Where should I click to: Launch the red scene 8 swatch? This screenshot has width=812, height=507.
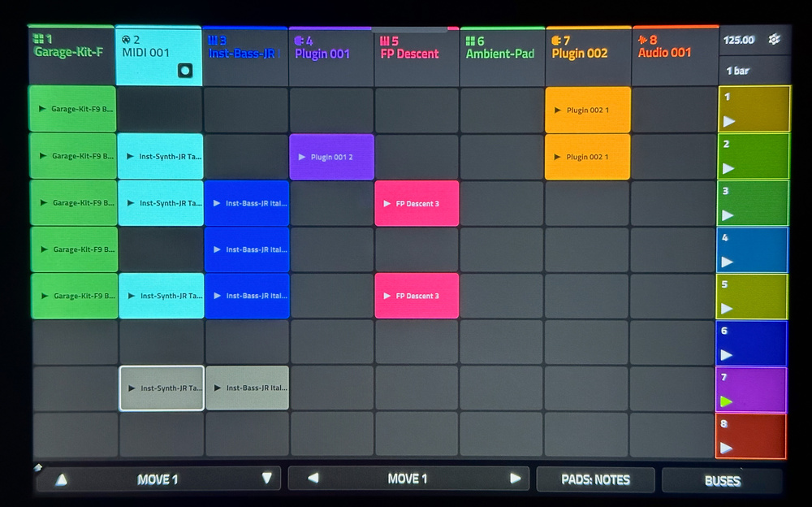coord(751,436)
